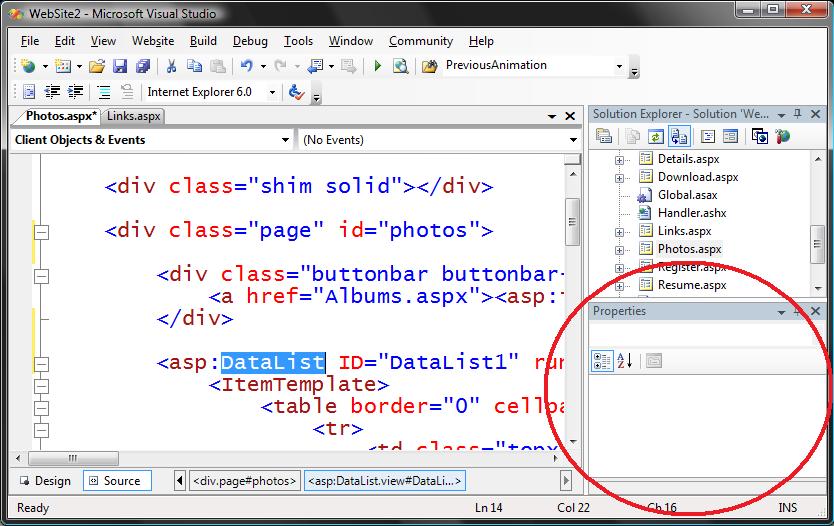Expand the Links.aspx tree node

point(619,232)
